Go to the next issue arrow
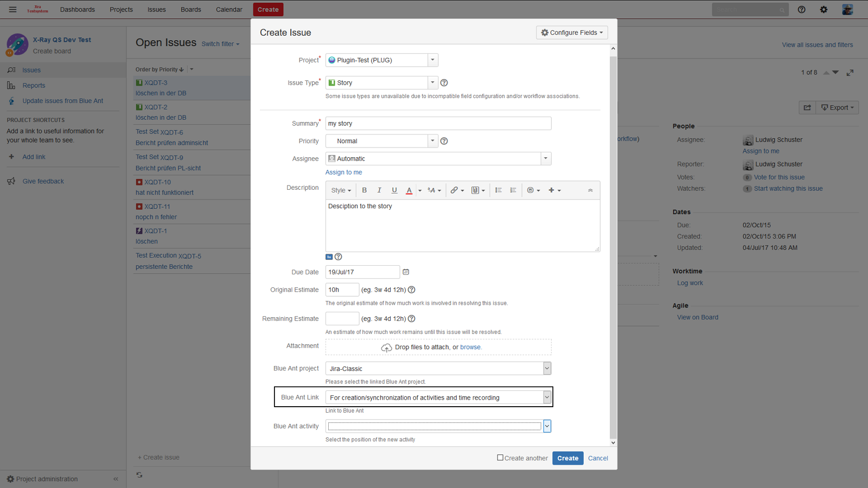The width and height of the screenshot is (868, 488). pos(835,73)
